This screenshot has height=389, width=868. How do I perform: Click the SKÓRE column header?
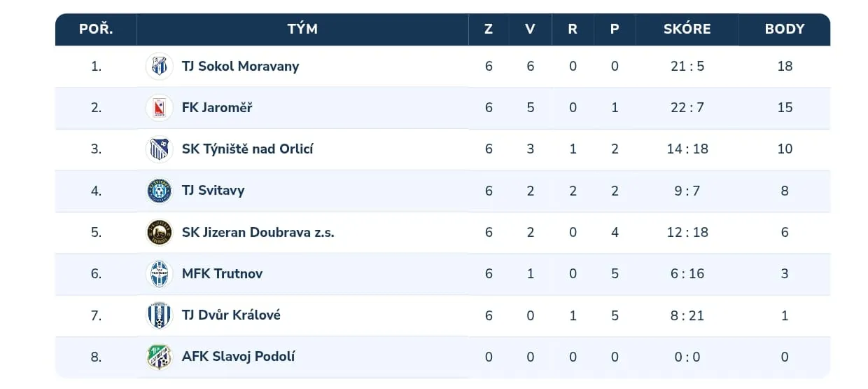(x=687, y=29)
